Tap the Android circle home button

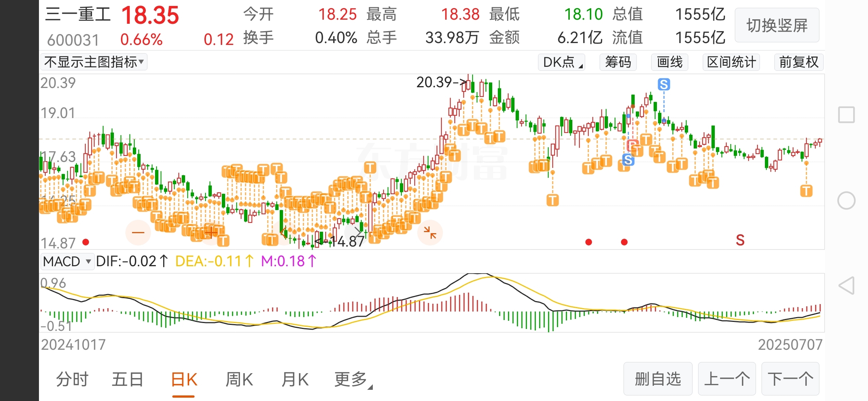point(846,200)
